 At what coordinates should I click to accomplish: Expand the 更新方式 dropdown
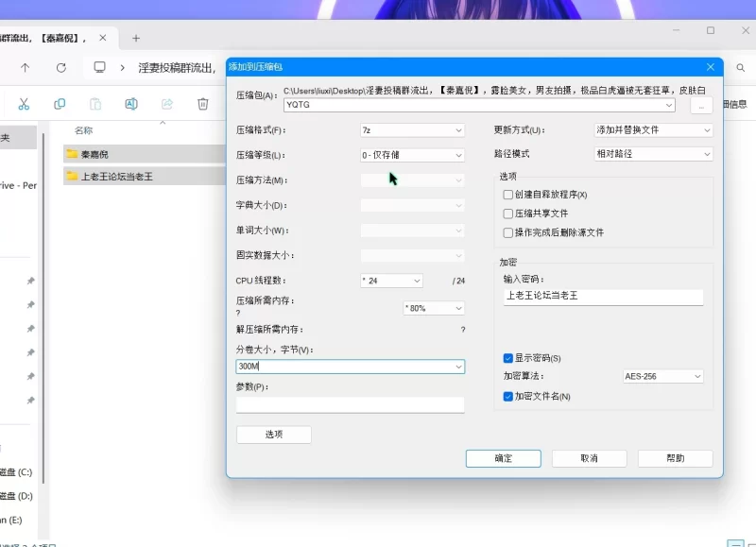click(652, 129)
